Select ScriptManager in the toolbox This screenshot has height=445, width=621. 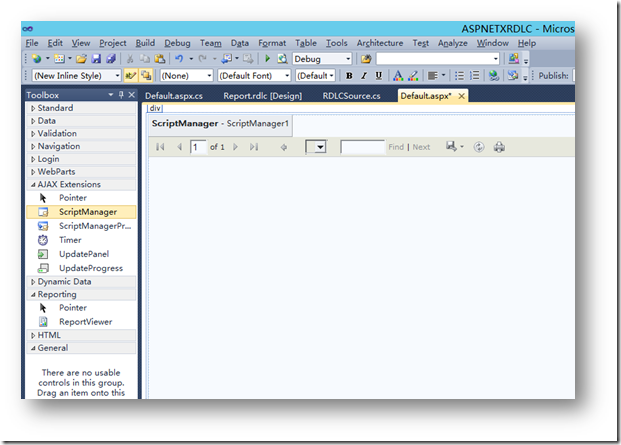tap(82, 212)
